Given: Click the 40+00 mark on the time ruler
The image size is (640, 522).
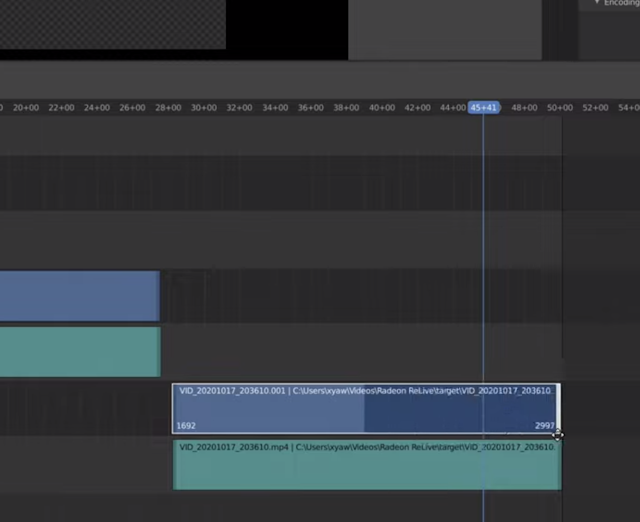Looking at the screenshot, I should pos(382,108).
